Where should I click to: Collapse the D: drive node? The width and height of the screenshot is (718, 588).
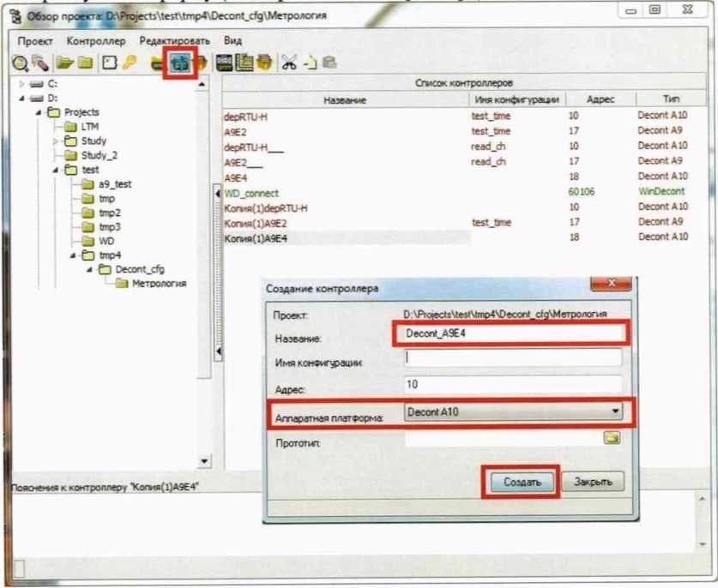coord(21,99)
